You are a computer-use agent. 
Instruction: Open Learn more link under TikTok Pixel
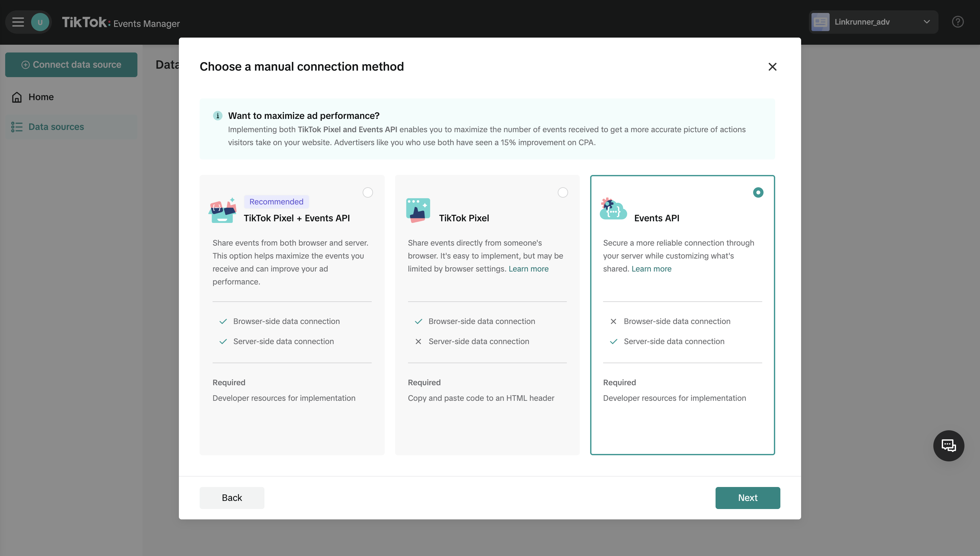[529, 269]
